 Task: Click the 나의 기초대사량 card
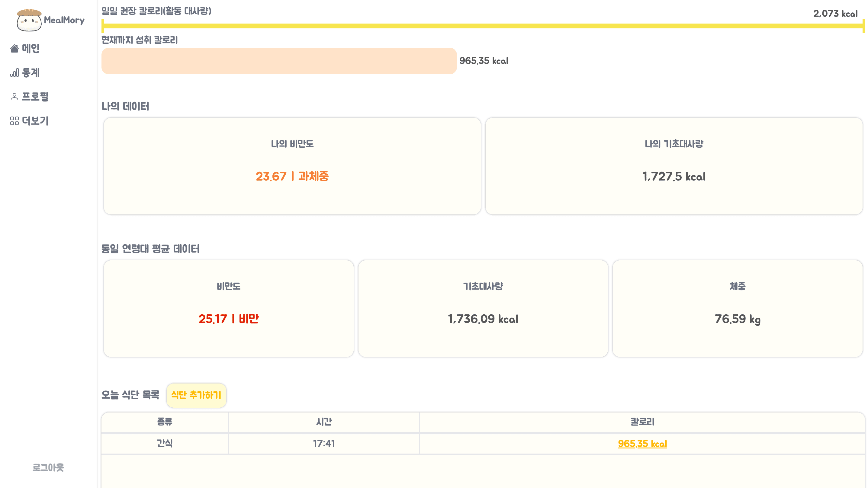tap(674, 166)
